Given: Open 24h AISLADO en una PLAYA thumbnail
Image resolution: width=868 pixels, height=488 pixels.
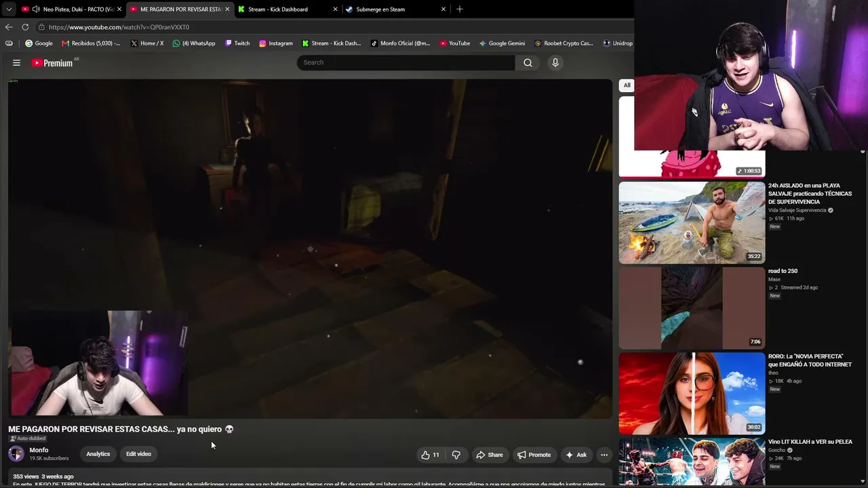Looking at the screenshot, I should [x=692, y=222].
